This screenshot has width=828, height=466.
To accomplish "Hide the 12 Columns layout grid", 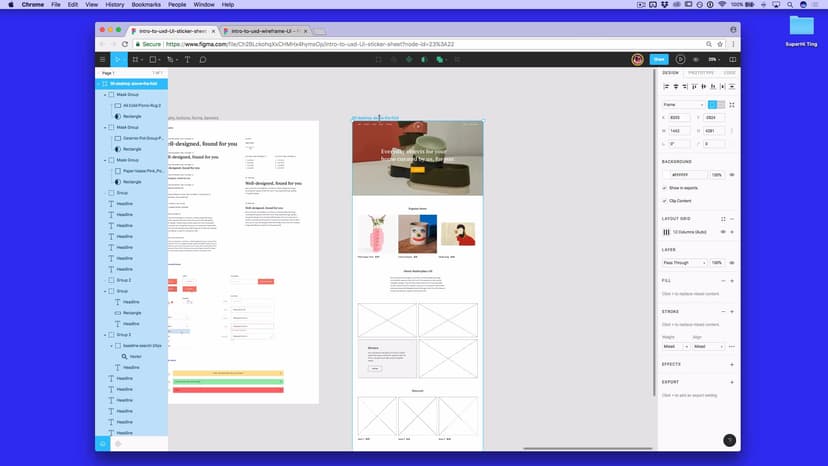I will point(722,232).
